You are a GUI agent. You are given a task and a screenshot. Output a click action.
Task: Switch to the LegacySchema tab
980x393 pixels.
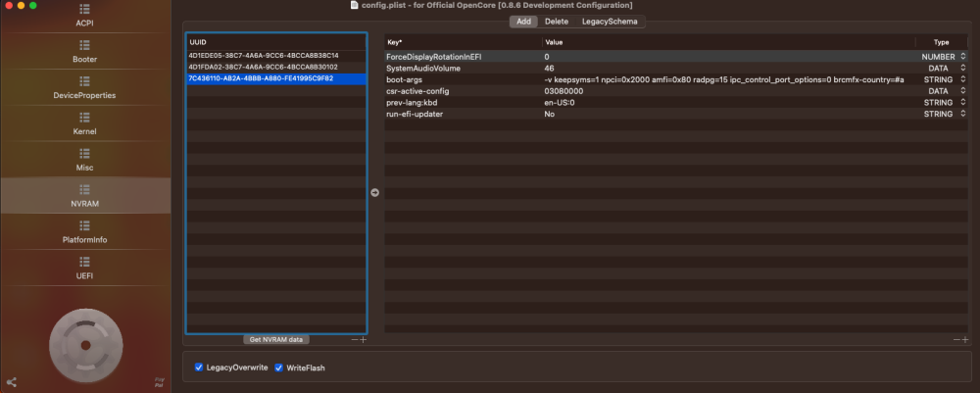[x=610, y=22]
